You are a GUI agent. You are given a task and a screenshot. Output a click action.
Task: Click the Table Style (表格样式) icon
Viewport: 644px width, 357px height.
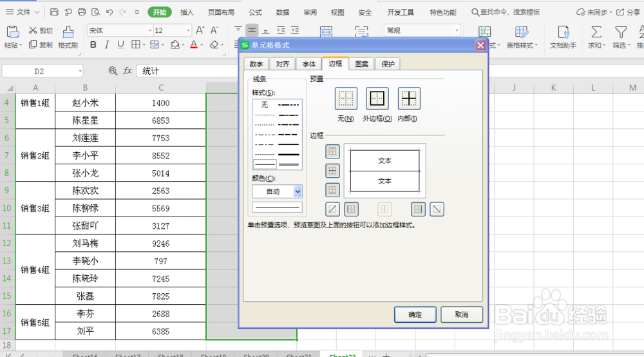point(522,32)
